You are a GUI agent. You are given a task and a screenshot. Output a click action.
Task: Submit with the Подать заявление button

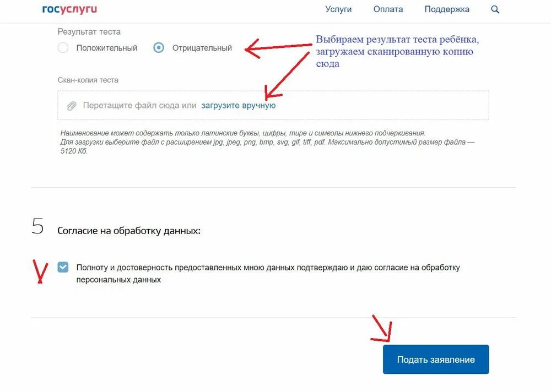click(x=436, y=360)
